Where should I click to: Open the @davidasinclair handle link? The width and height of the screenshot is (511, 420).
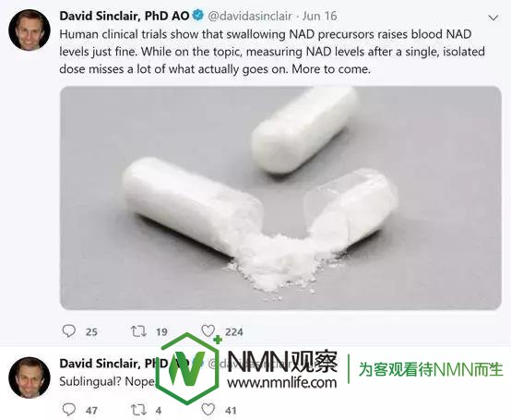[x=250, y=16]
